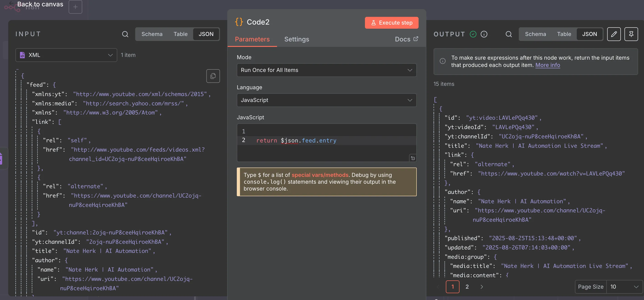Click the green success check icon
The width and height of the screenshot is (644, 300).
click(x=473, y=34)
